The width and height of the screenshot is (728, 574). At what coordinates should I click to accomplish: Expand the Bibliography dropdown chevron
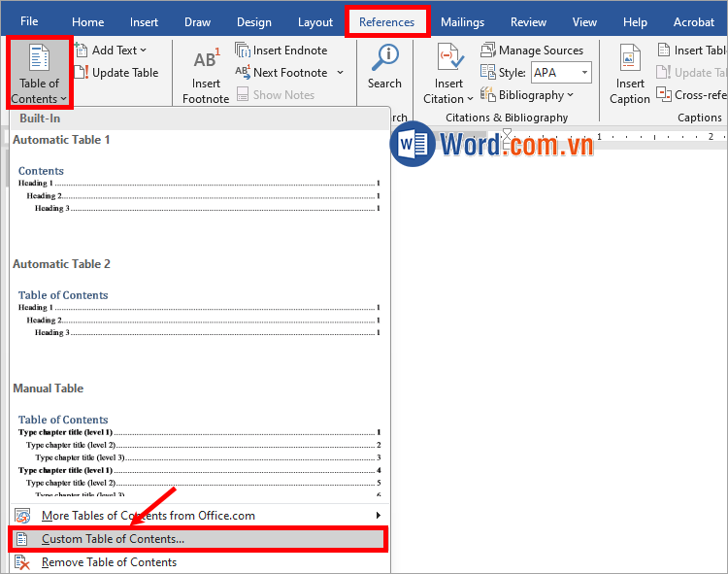[x=570, y=95]
